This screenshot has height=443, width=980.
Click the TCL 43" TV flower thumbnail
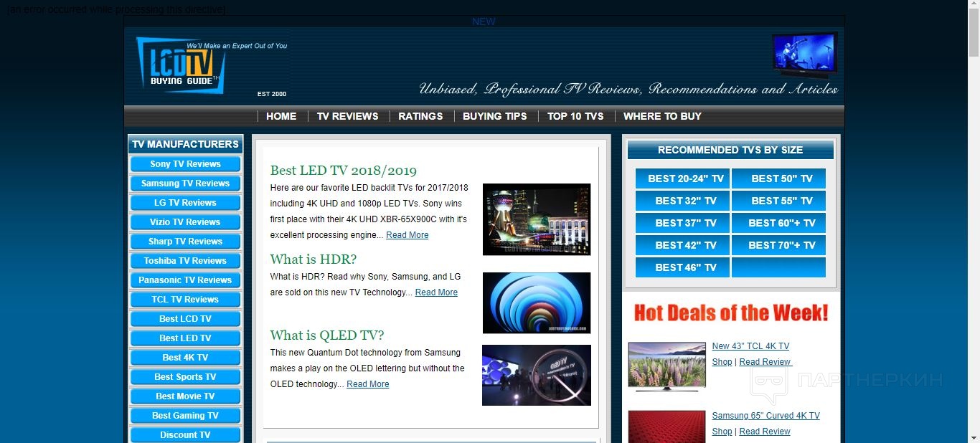point(667,366)
